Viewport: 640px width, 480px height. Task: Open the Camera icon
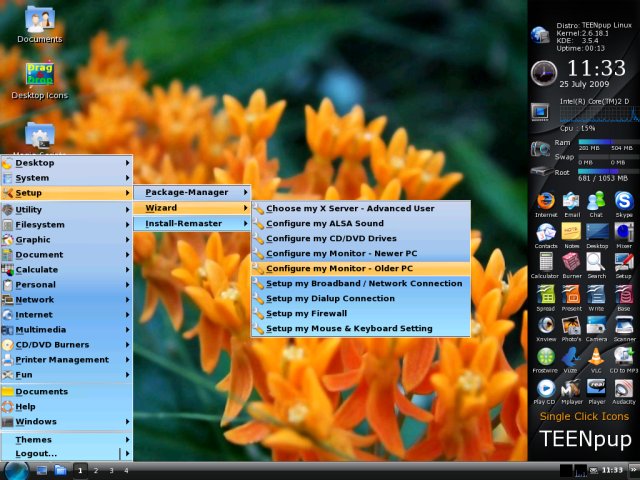pyautogui.click(x=596, y=325)
